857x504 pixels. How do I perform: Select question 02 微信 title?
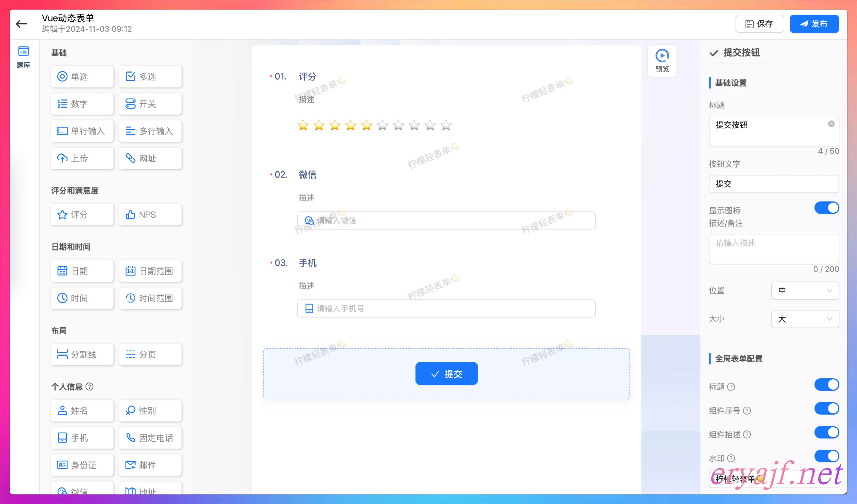307,175
